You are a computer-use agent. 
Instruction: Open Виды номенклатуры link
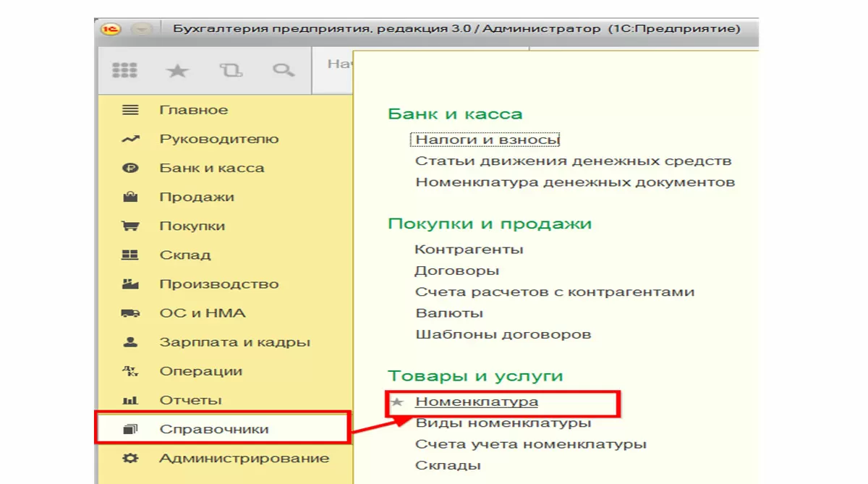point(503,423)
